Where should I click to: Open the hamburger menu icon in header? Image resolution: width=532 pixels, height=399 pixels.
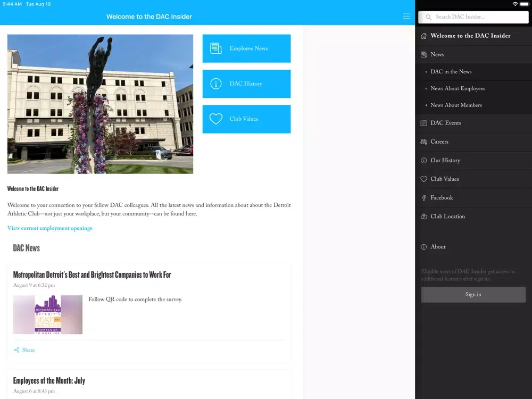click(406, 16)
